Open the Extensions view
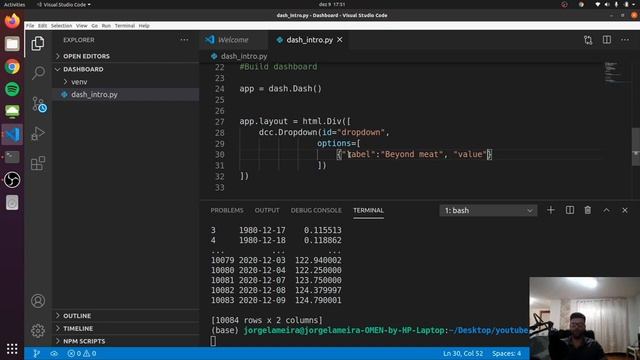640x360 pixels. click(x=38, y=163)
